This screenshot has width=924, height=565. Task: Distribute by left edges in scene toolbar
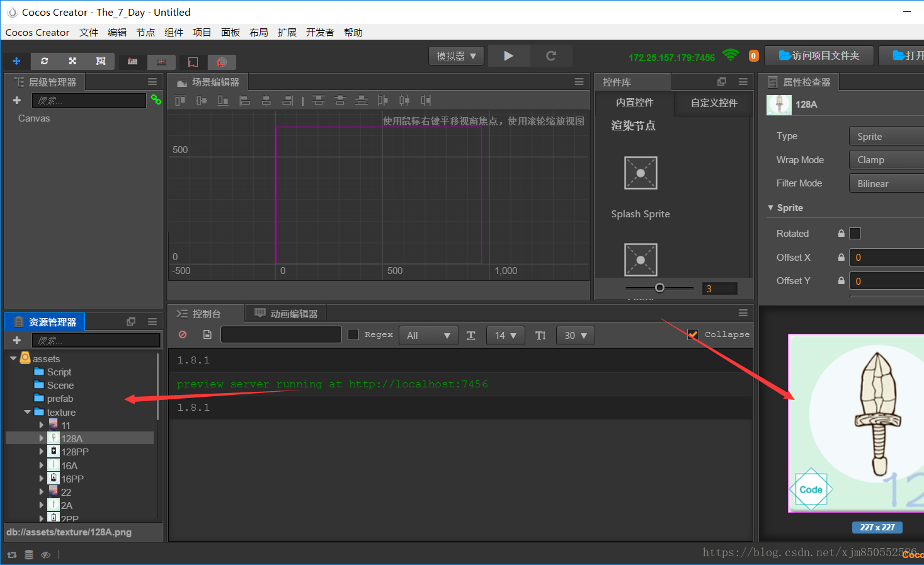[x=383, y=100]
